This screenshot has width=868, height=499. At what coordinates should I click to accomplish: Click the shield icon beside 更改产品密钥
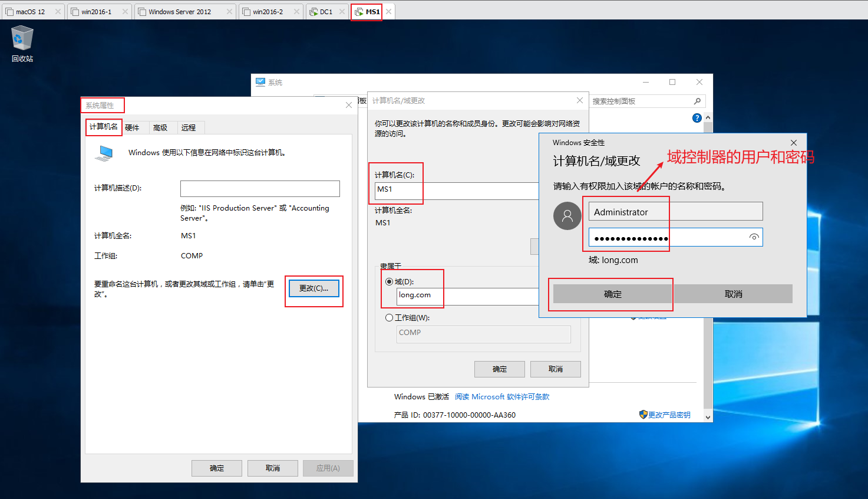pos(643,415)
